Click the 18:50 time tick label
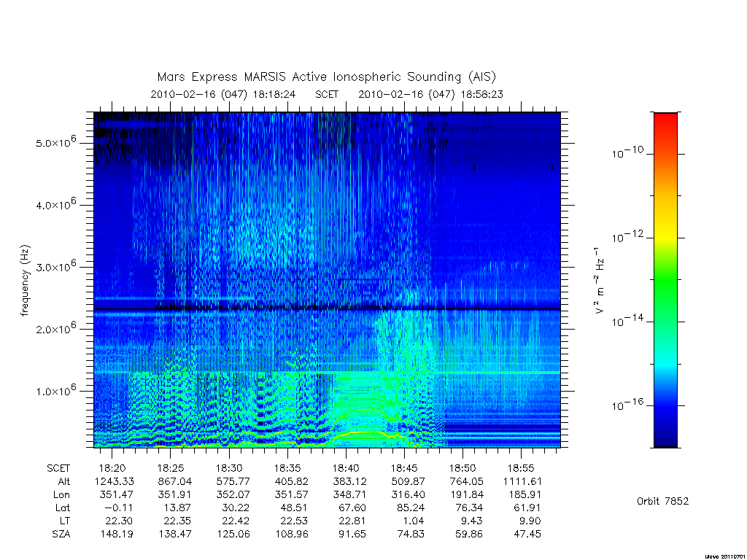This screenshot has height=560, width=747. click(x=462, y=468)
